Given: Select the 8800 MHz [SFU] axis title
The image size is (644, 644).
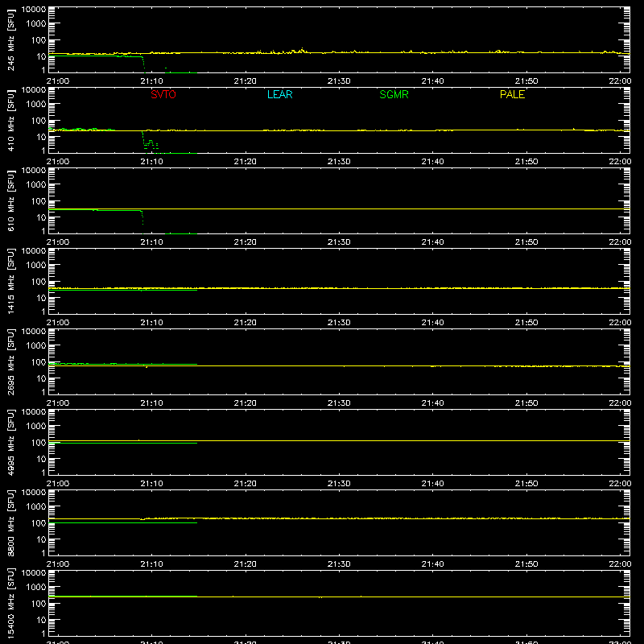Looking at the screenshot, I should (x=10, y=523).
